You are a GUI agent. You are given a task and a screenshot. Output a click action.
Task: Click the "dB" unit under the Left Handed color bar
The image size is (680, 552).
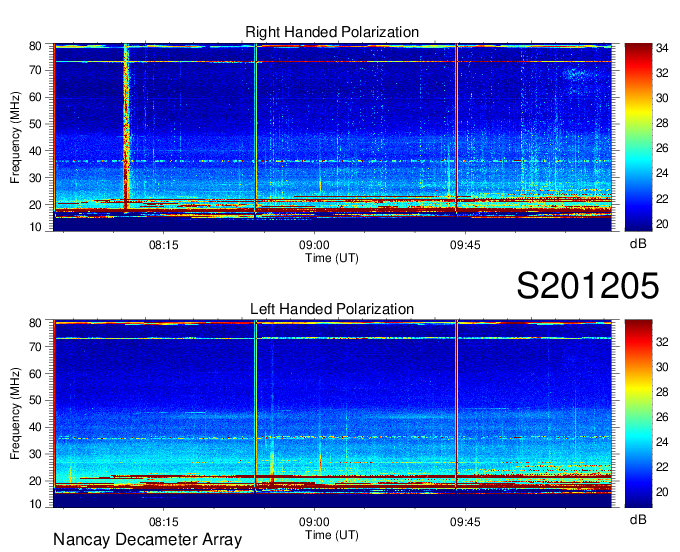tap(638, 519)
